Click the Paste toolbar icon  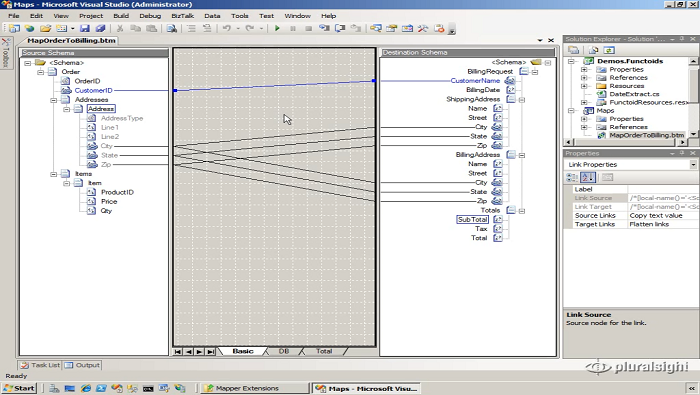click(152, 29)
